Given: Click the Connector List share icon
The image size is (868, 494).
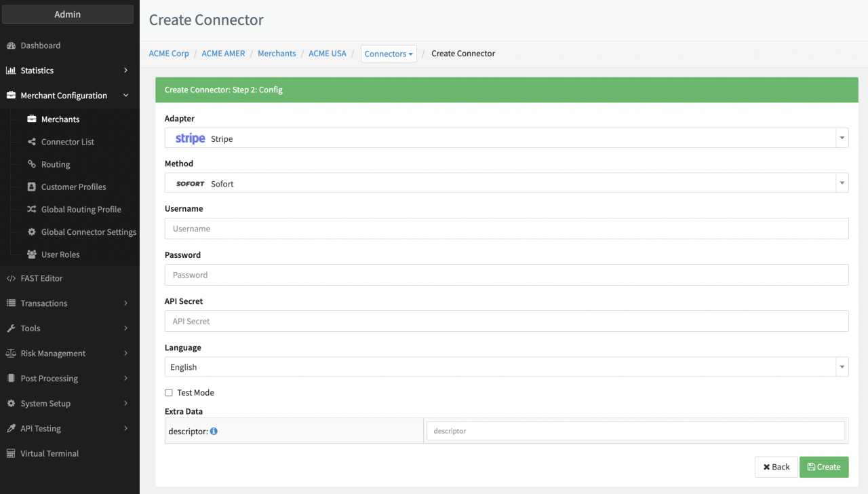Looking at the screenshot, I should (x=31, y=142).
